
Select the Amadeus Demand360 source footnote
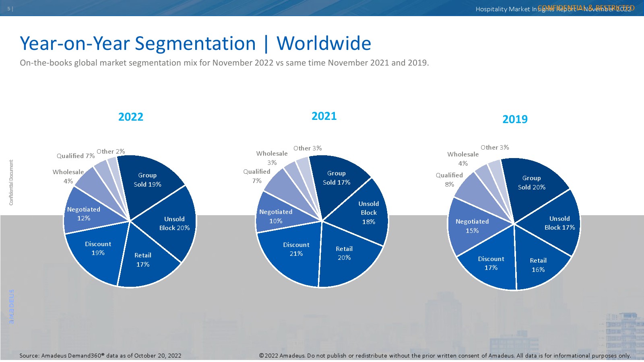coord(100,356)
